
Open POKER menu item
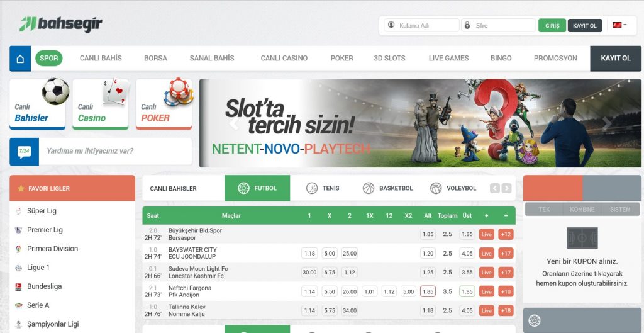[341, 59]
